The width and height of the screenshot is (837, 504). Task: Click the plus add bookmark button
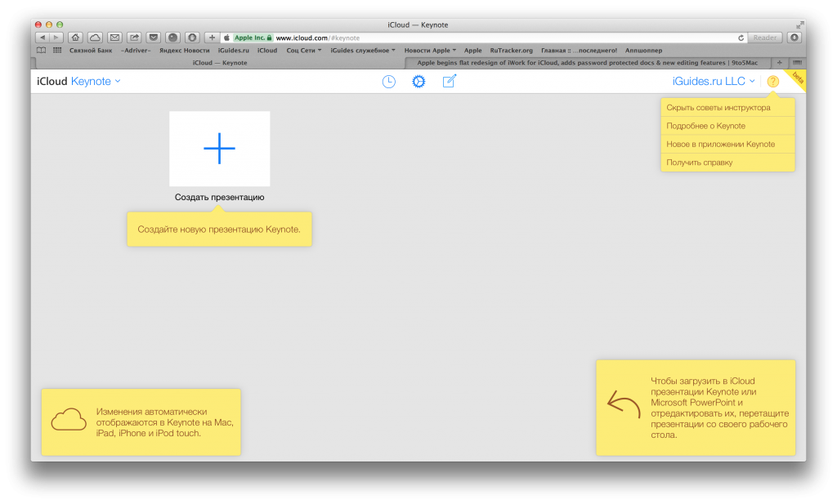tap(212, 38)
